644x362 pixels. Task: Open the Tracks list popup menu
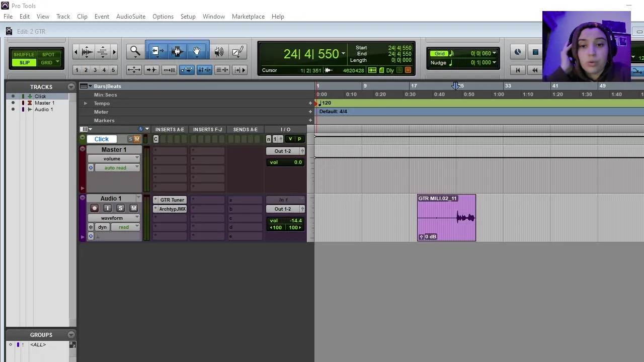[x=71, y=87]
